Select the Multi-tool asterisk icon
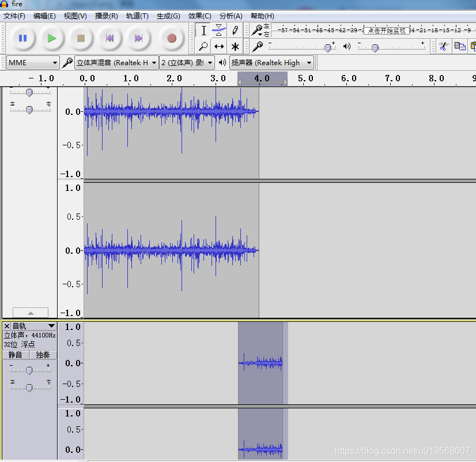The image size is (476, 462). [235, 46]
